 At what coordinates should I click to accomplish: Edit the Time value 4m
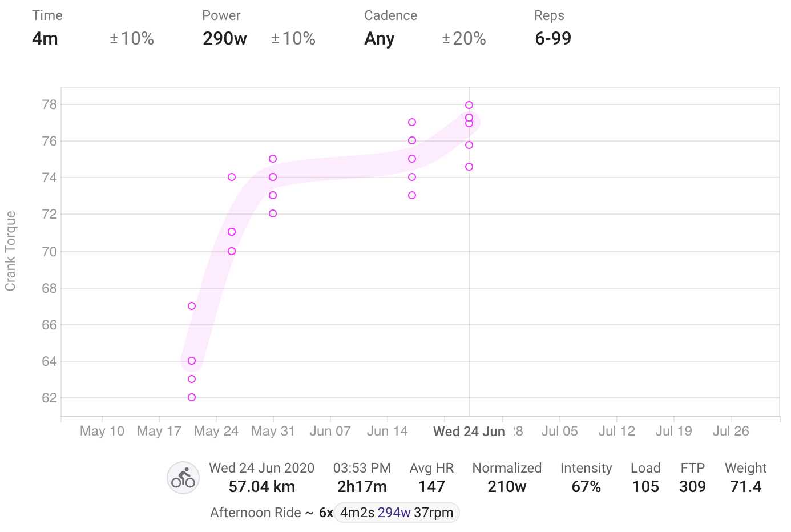[45, 39]
